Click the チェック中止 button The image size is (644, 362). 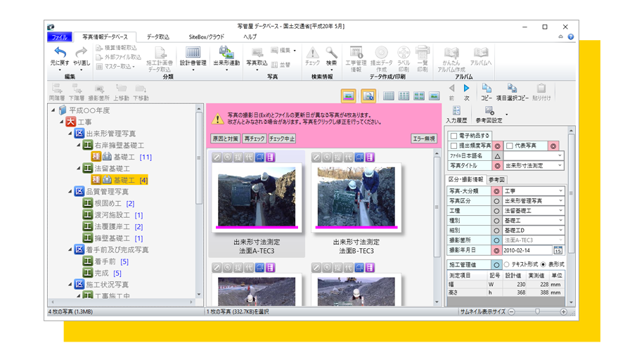pos(282,138)
